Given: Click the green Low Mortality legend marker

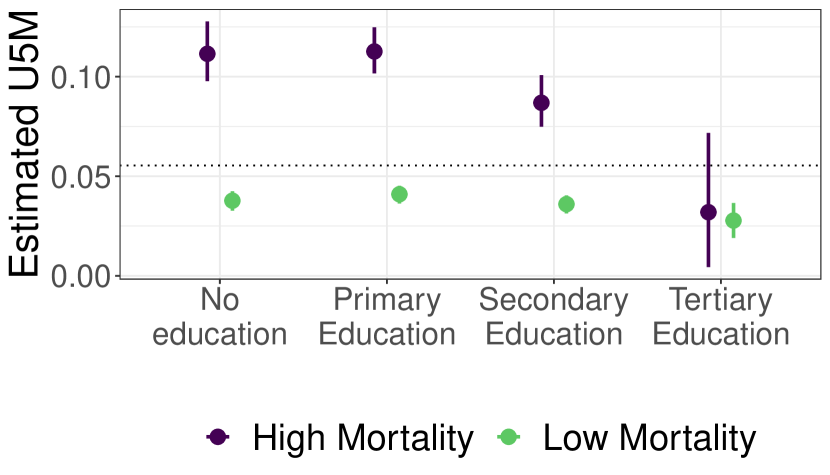Looking at the screenshot, I should [509, 437].
